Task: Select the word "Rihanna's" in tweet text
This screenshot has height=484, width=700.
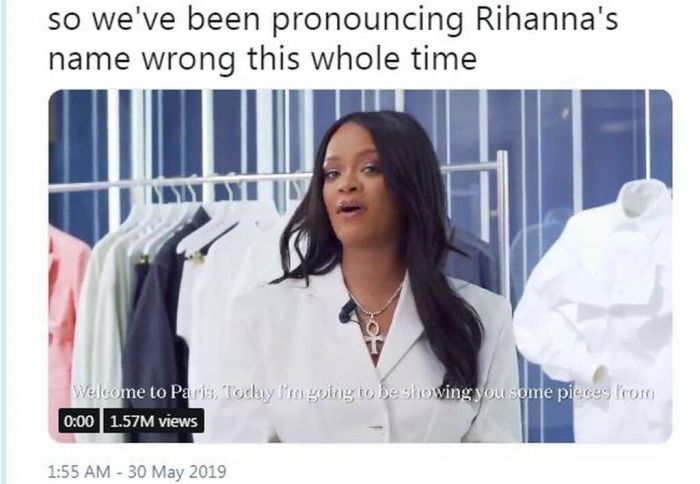Action: (x=546, y=20)
